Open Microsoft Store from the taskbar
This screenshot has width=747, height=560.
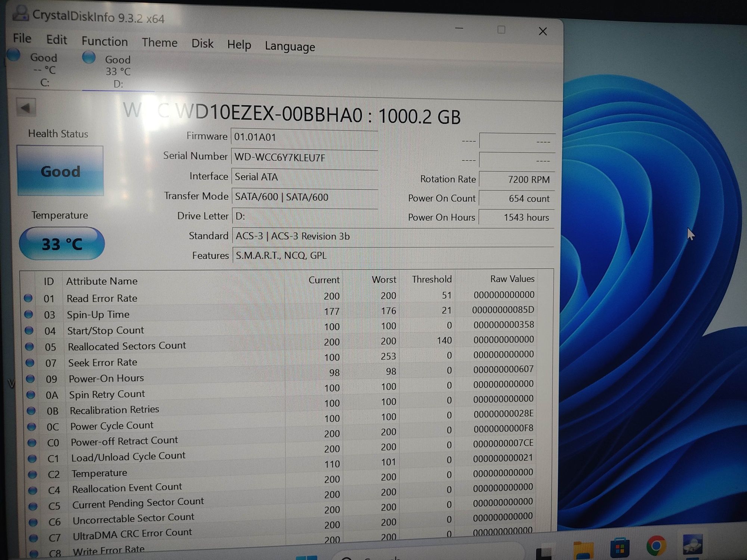click(x=620, y=548)
